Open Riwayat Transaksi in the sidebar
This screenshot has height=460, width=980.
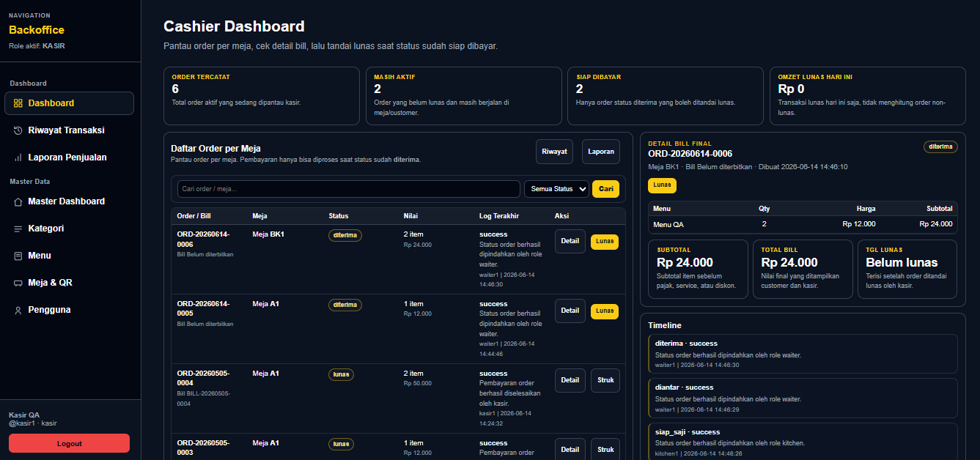pos(69,130)
